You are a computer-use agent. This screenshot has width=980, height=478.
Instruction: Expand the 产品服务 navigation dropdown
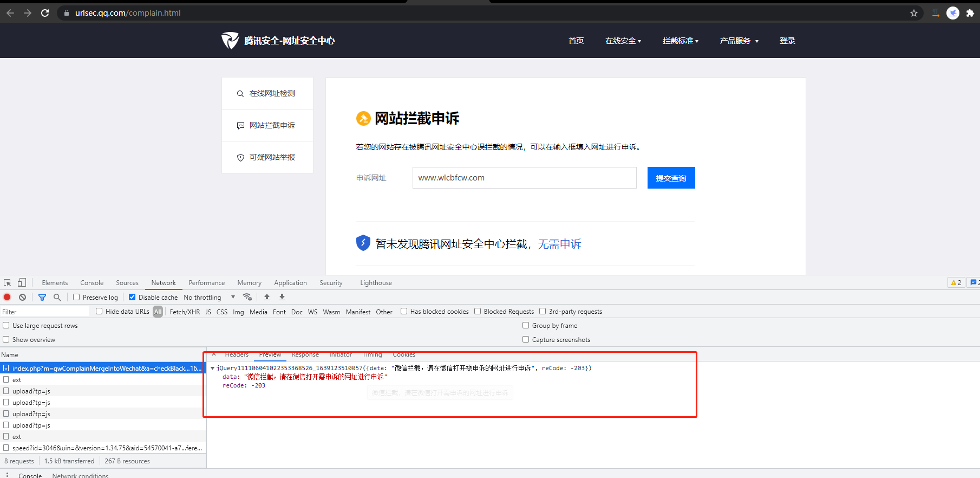pyautogui.click(x=739, y=41)
